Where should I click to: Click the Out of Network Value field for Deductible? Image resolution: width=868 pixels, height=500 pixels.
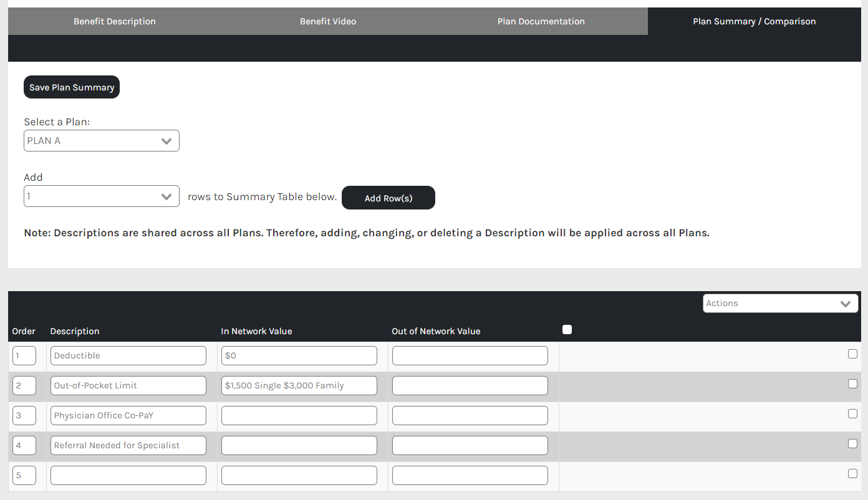pos(470,356)
